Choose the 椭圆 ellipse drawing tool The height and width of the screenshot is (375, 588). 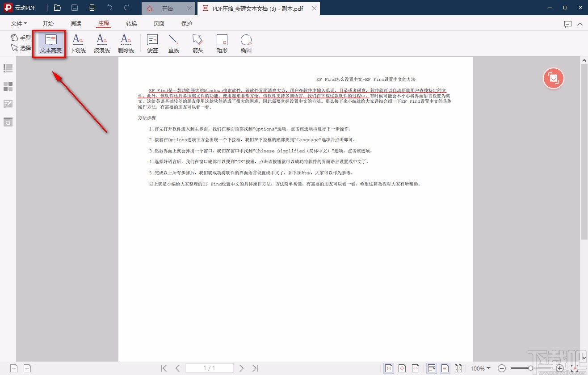pyautogui.click(x=246, y=43)
